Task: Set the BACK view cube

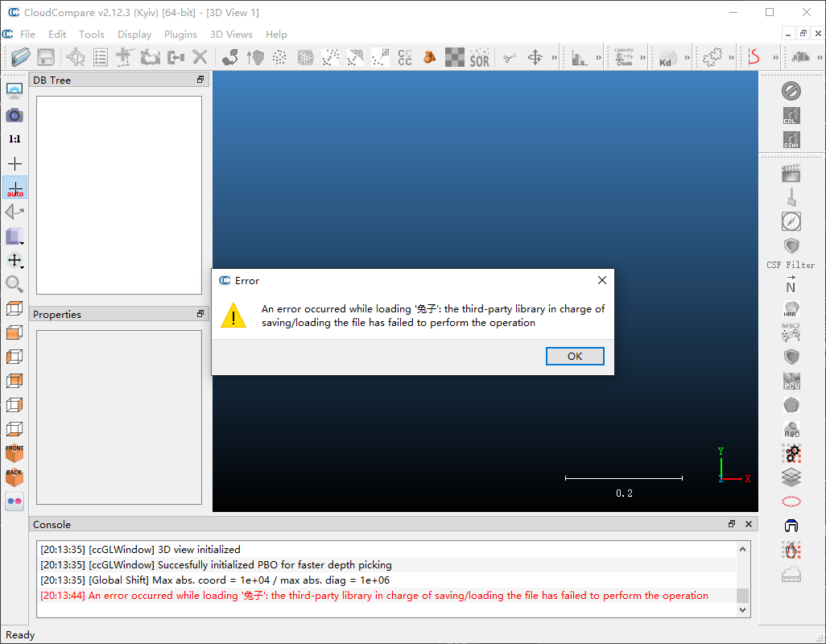Action: click(x=14, y=477)
